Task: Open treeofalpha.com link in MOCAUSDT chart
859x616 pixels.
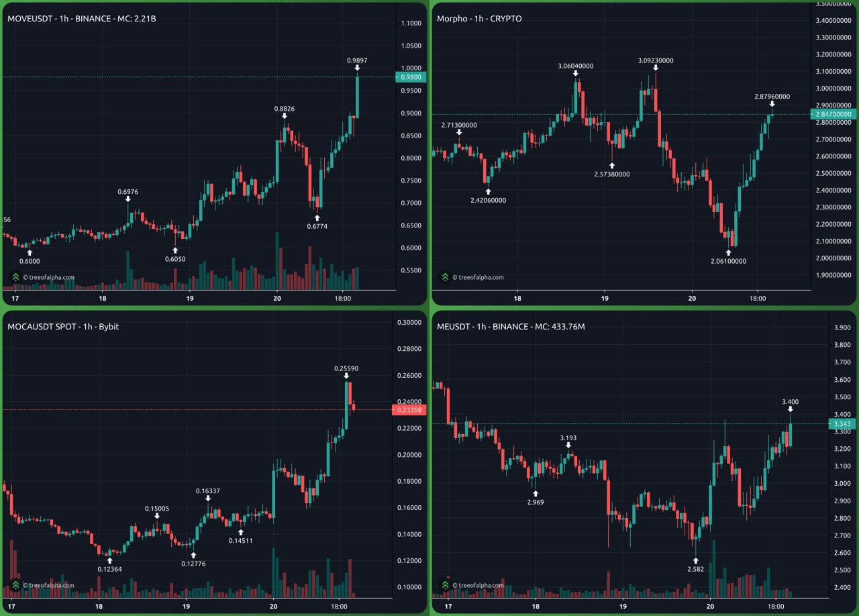Action: click(48, 585)
